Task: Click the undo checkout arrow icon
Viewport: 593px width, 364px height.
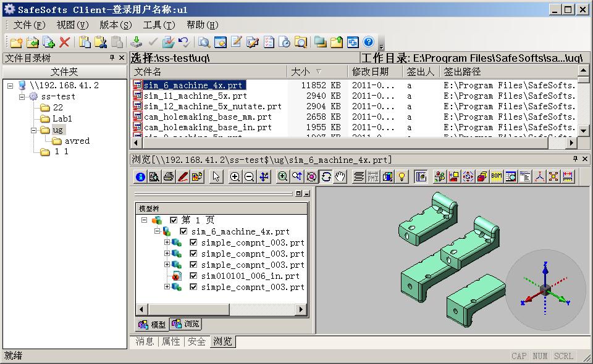Action: point(184,42)
